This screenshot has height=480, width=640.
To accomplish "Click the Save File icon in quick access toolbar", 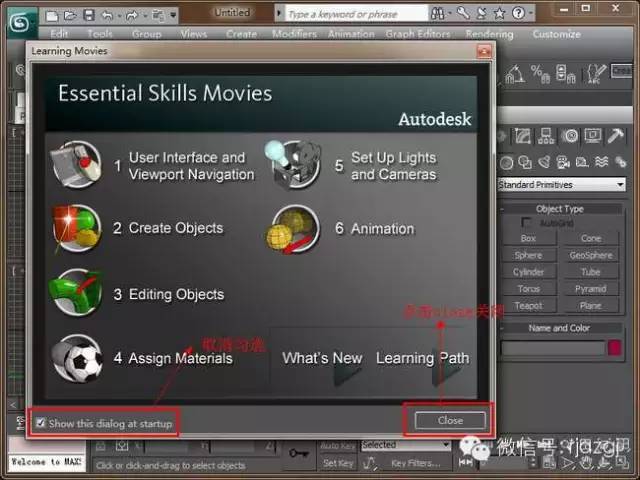I will (x=89, y=16).
